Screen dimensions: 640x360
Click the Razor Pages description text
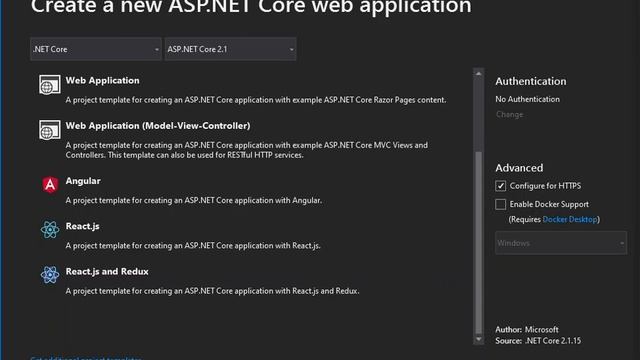256,100
